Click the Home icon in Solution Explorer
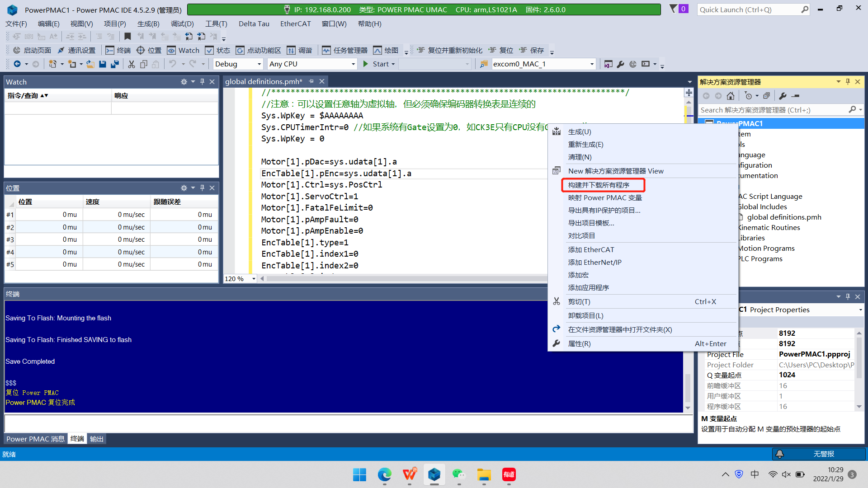Image resolution: width=868 pixels, height=488 pixels. coord(731,96)
